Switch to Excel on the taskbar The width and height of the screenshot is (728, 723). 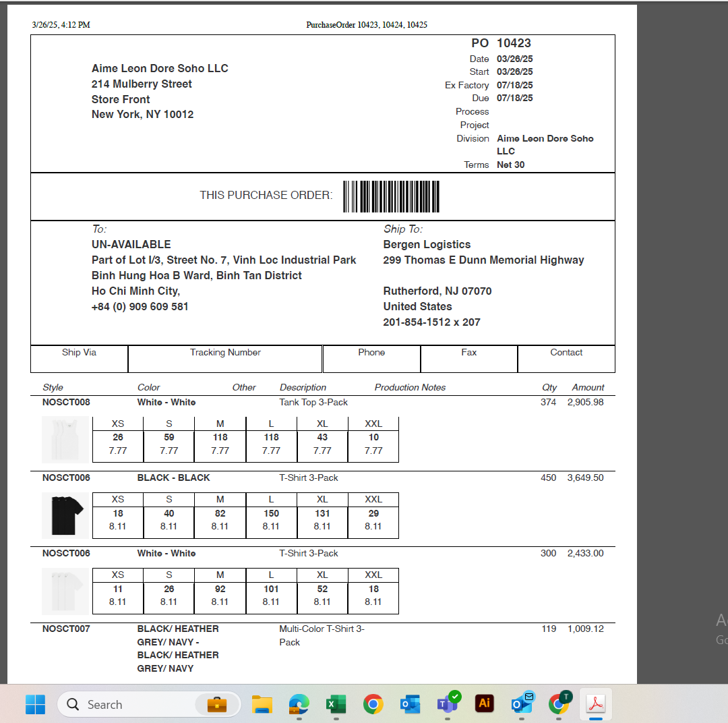click(336, 704)
